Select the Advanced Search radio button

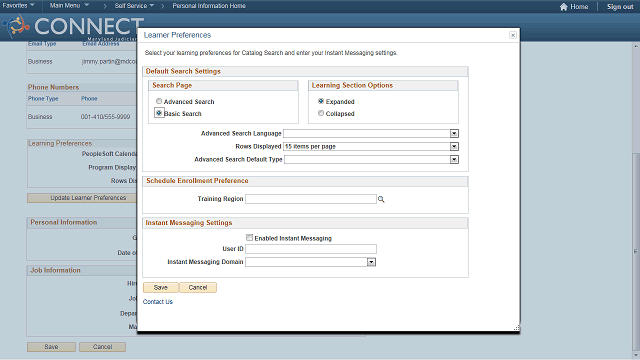pos(159,101)
